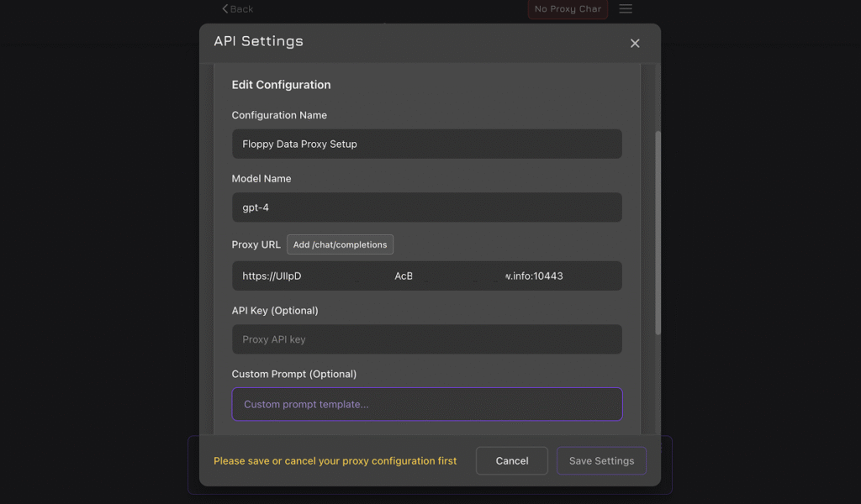Click the Custom Prompt (Optional) label
The image size is (861, 504).
[293, 374]
